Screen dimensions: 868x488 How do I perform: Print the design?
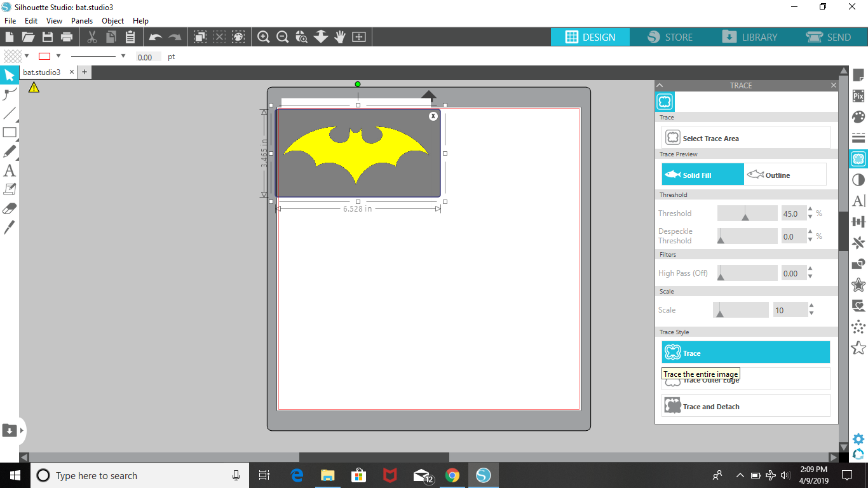tap(66, 37)
